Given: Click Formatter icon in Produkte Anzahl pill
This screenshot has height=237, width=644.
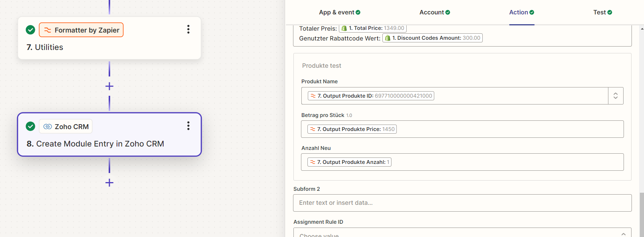Looking at the screenshot, I should coord(313,162).
